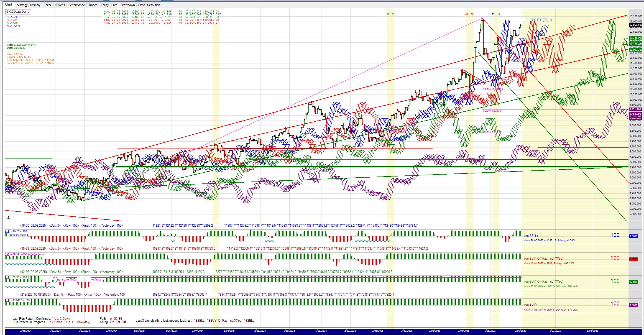This screenshot has width=644, height=335.
Task: Click the Ski-16-20 legend entry
Action: pos(12,17)
